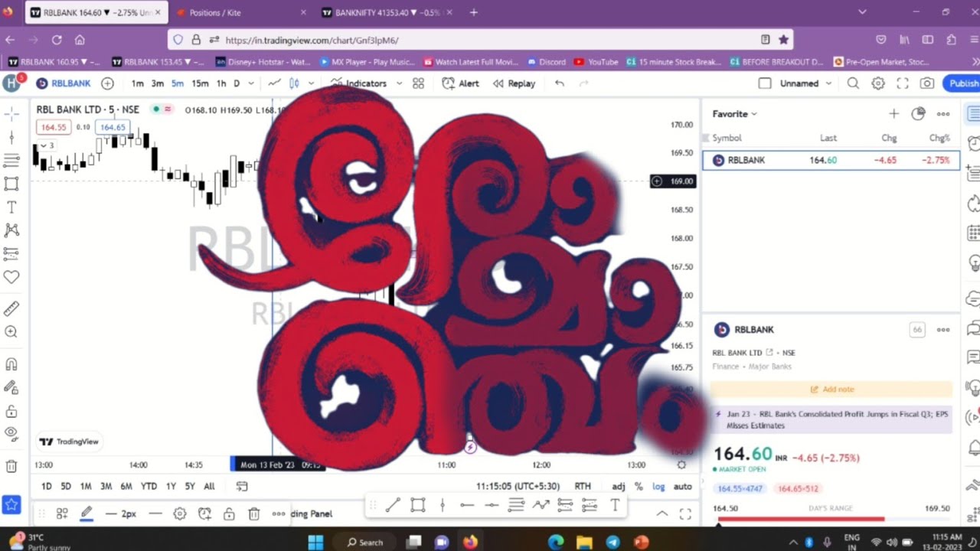This screenshot has height=551, width=980.
Task: Create a new Alert
Action: 461,83
